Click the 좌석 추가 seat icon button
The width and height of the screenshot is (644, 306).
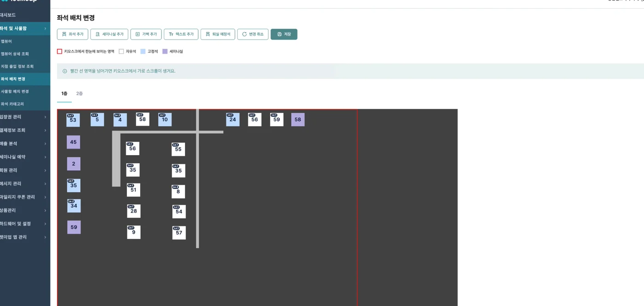coord(64,35)
